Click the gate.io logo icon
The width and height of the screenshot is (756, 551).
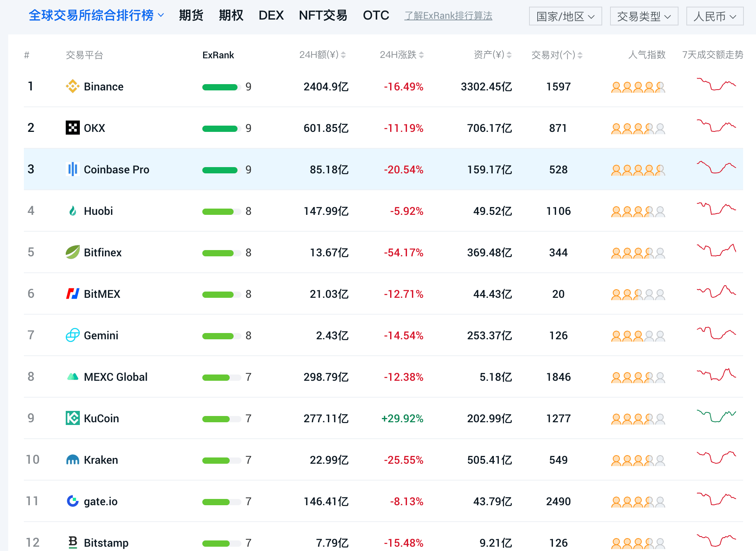[x=73, y=501]
